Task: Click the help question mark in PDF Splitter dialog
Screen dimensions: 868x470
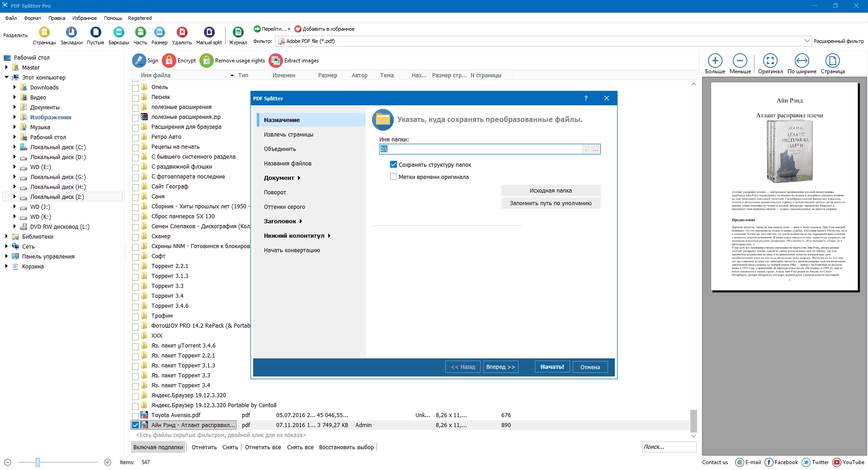Action: tap(586, 98)
